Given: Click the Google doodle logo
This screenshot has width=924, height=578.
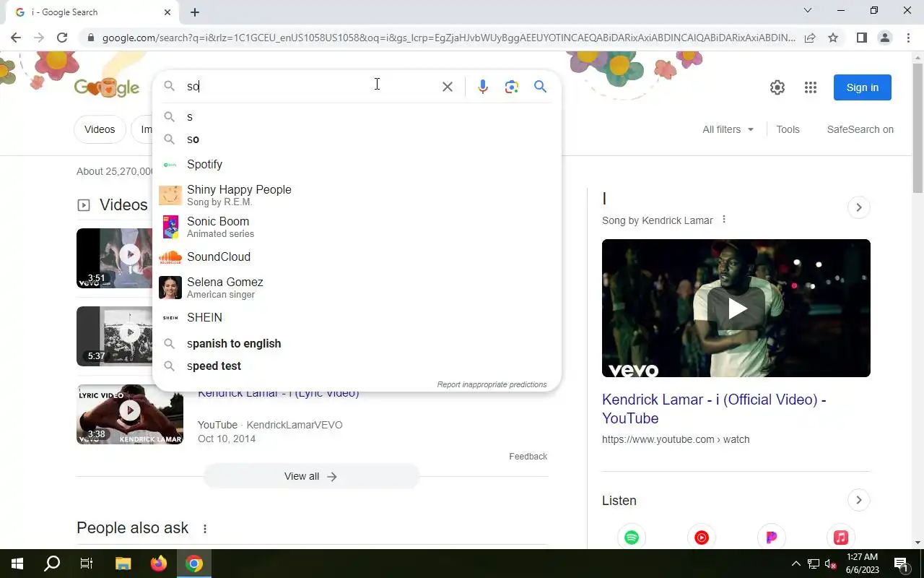Looking at the screenshot, I should pos(107,88).
